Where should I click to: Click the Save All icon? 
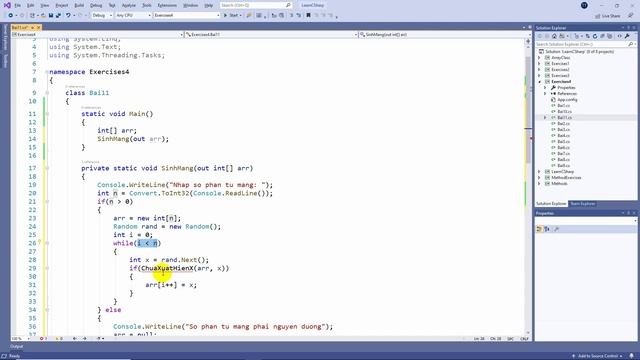click(58, 16)
